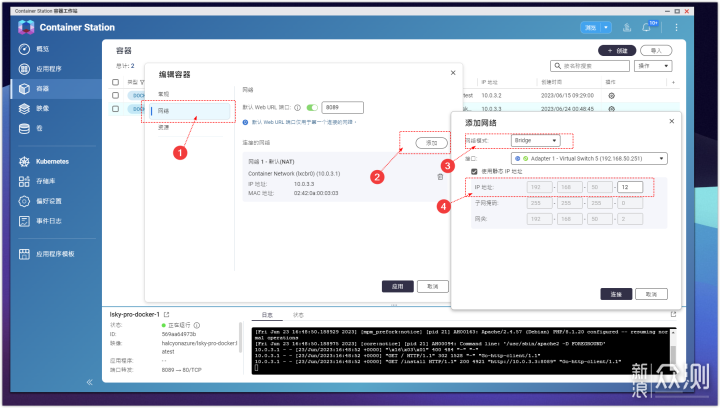Focus the Web URL port field showing 8089

click(343, 107)
